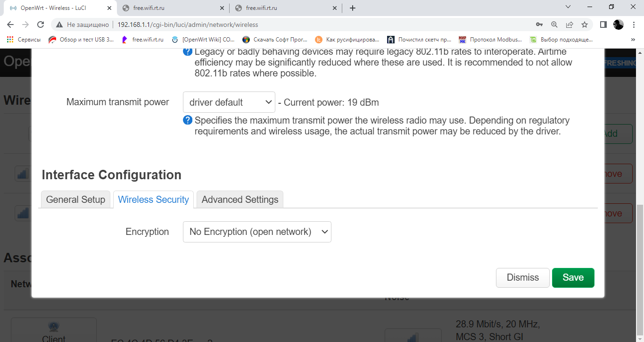Save the wireless configuration
This screenshot has width=644, height=342.
tap(573, 278)
